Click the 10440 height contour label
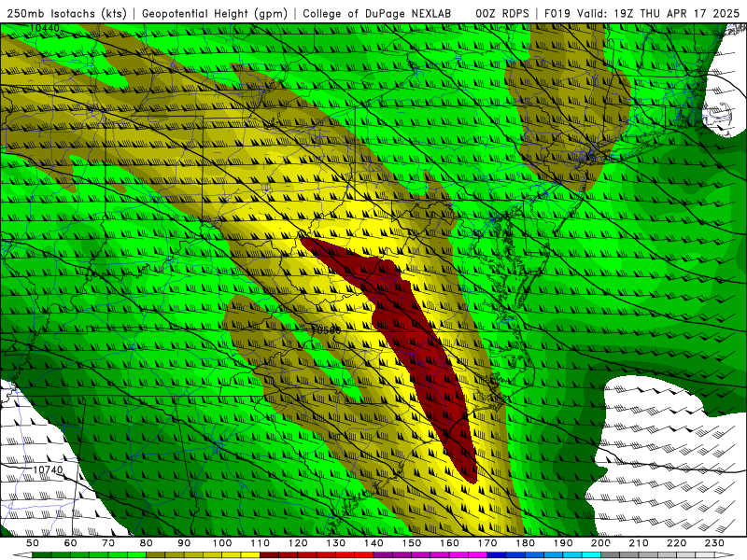747x560 pixels. (x=44, y=28)
